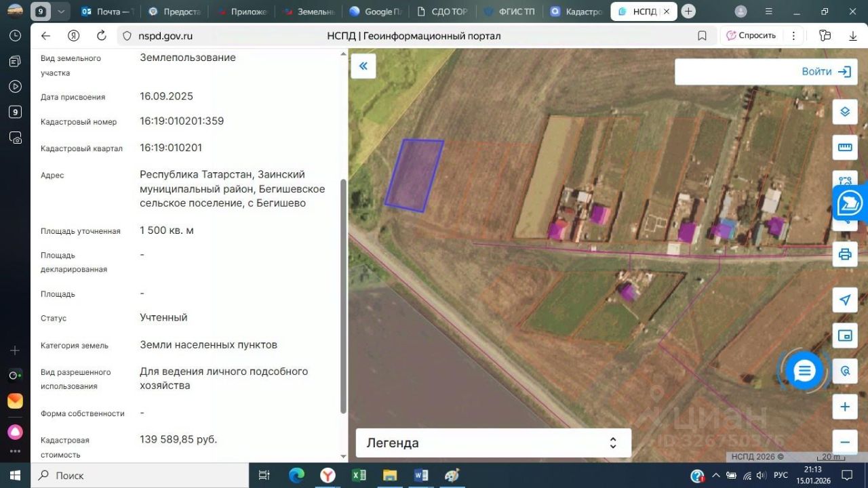
Task: Launch Microsoft Edge from taskbar
Action: [x=296, y=475]
